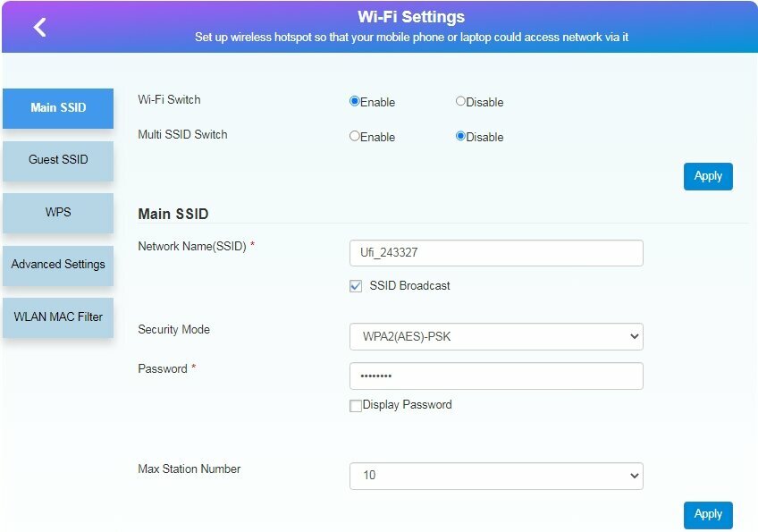Apply the Wi-Fi switch settings
Screen dimensions: 758x532
pyautogui.click(x=708, y=176)
